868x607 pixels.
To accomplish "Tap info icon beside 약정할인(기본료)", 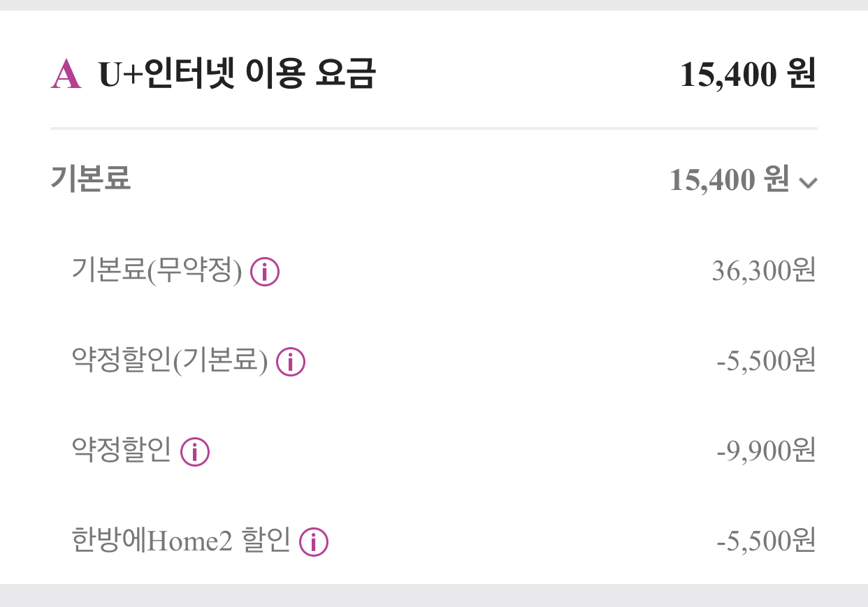I will point(291,362).
